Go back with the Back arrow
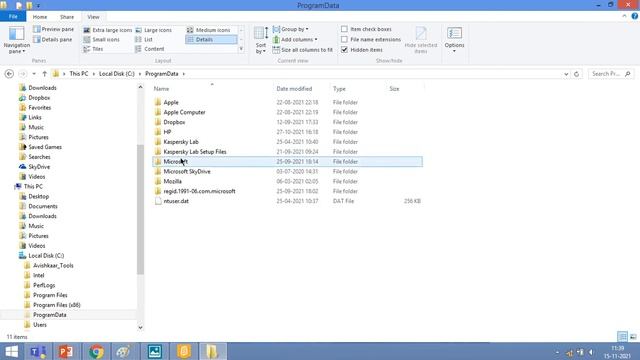This screenshot has width=640, height=360. [9, 74]
